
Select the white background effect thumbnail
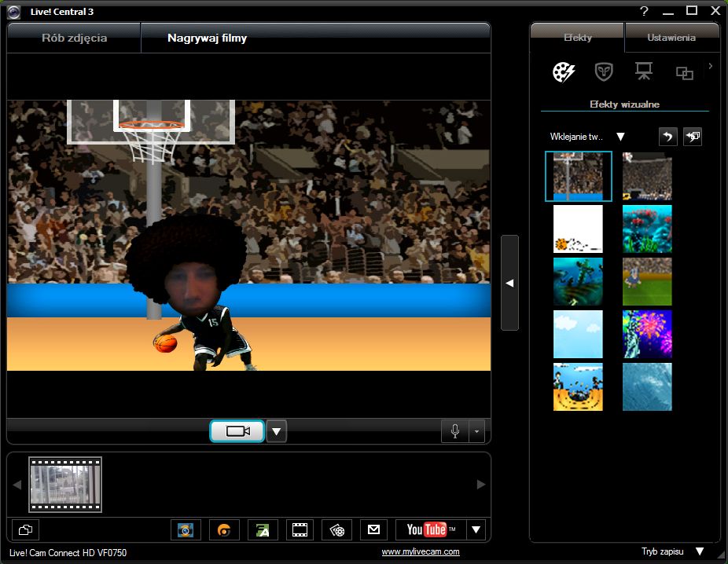[578, 229]
